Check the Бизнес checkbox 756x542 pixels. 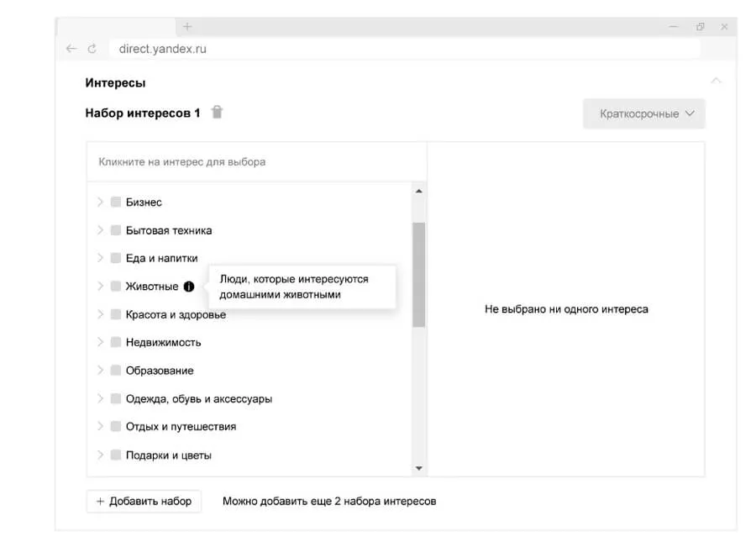(116, 202)
